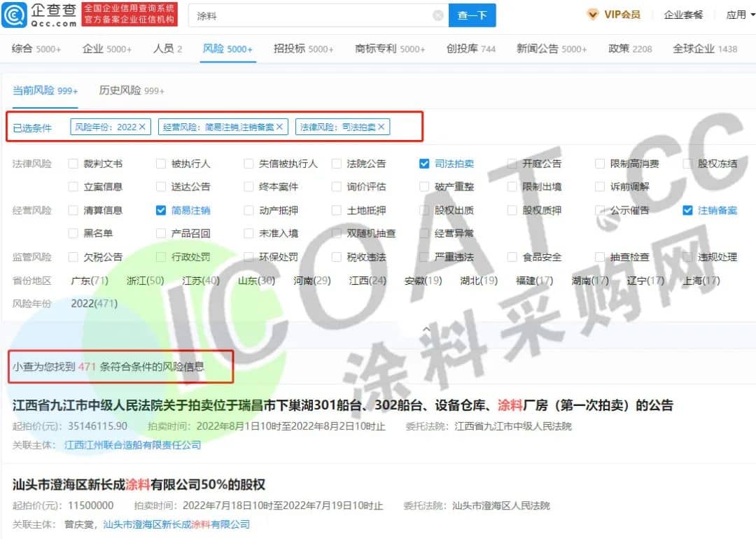Remove the 风险年份：2022 filter tag
756x539 pixels.
[143, 127]
